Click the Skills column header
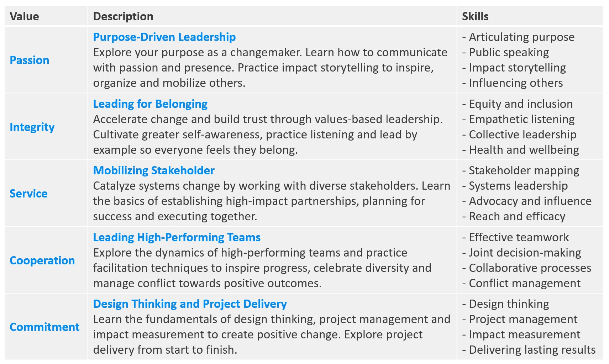The width and height of the screenshot is (609, 364). (475, 16)
